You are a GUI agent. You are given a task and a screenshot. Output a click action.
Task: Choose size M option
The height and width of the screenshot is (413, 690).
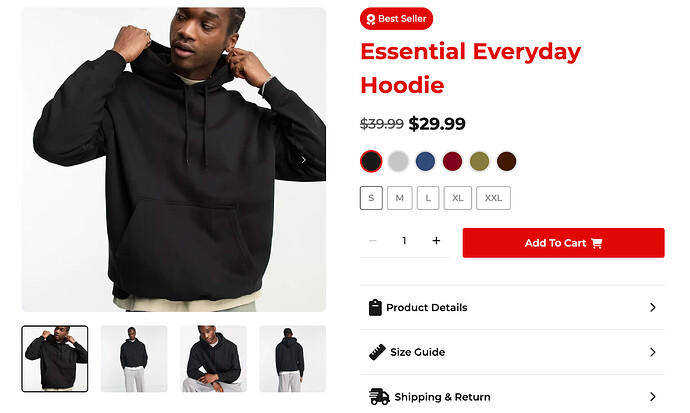click(x=400, y=198)
